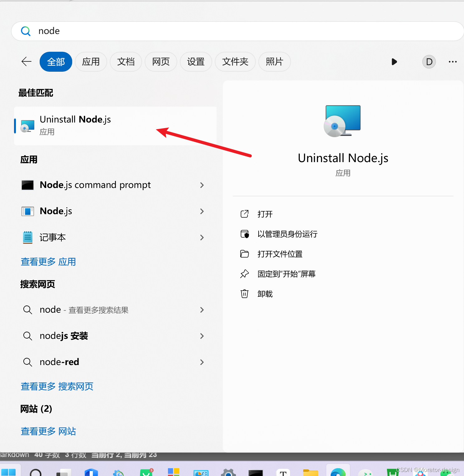
Task: Select 以管理员身份运行 (Run as administrator)
Action: 287,234
